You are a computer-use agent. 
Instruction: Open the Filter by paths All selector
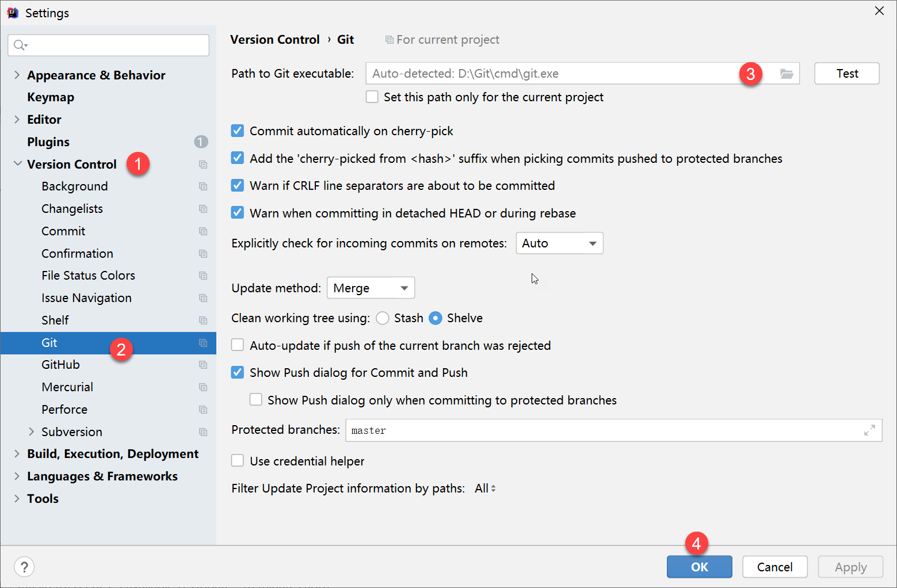click(x=485, y=488)
